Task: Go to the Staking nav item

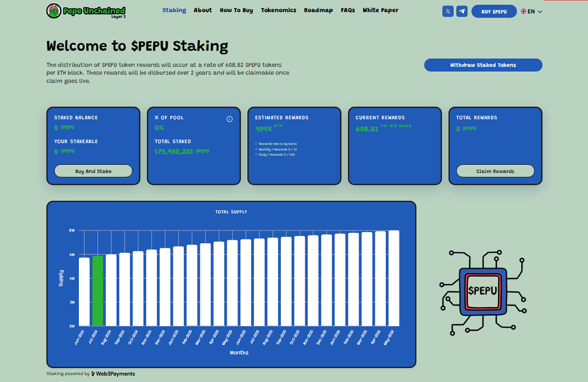Action: click(x=174, y=10)
